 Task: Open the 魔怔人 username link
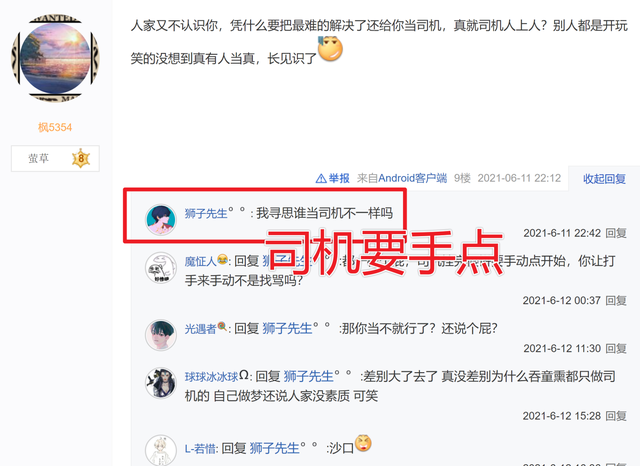(200, 261)
